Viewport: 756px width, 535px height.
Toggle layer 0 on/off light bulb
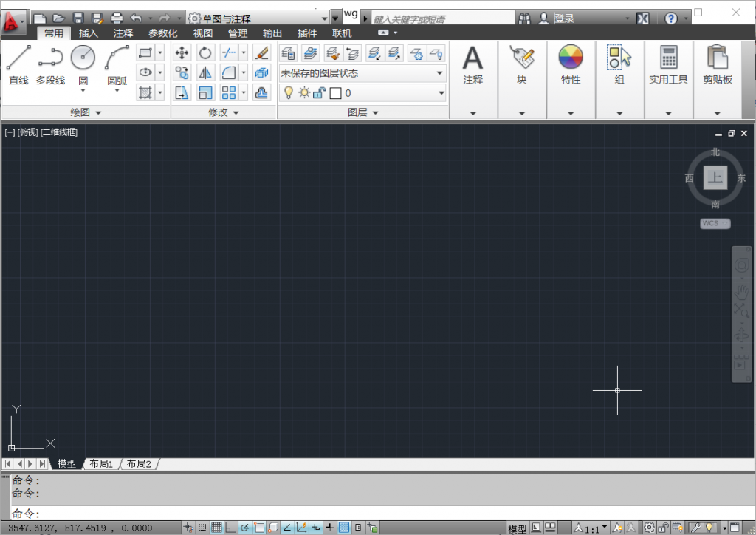[289, 92]
